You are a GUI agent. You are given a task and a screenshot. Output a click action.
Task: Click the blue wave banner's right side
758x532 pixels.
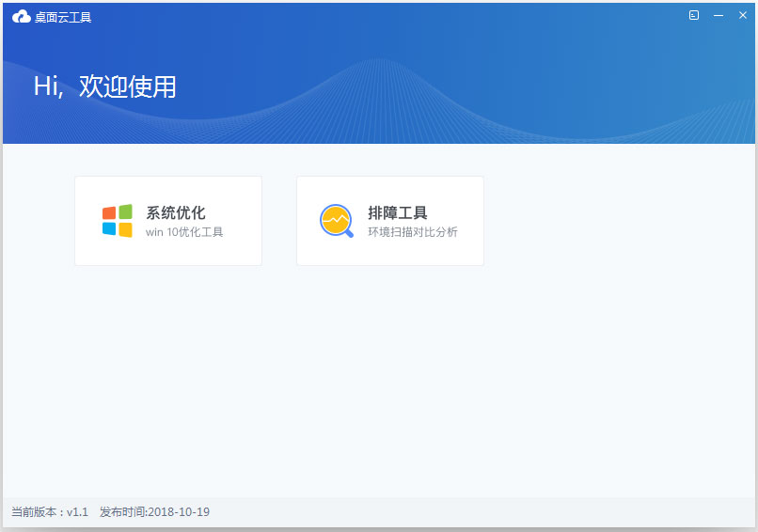pos(640,94)
